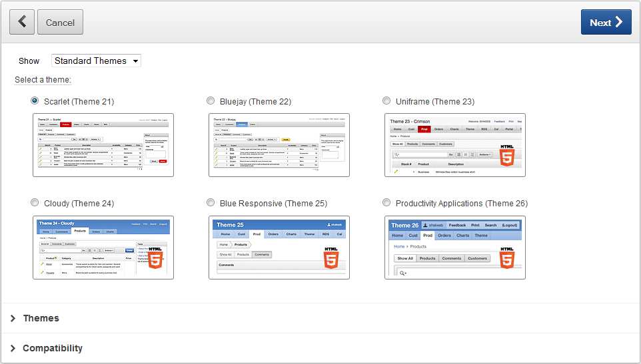The height and width of the screenshot is (364, 641).
Task: Click the back arrow button
Action: [x=22, y=22]
